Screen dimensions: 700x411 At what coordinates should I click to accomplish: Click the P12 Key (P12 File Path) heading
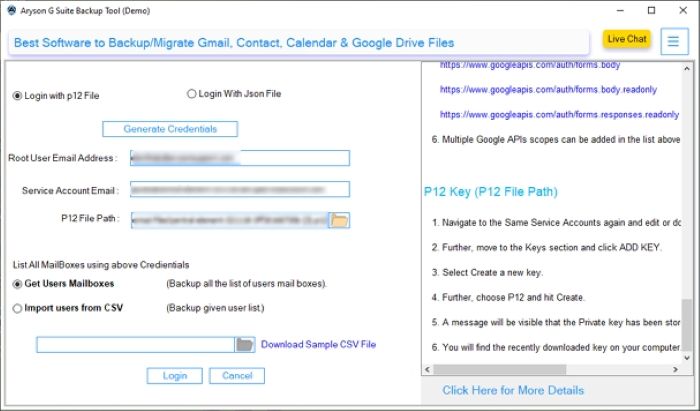coord(491,192)
